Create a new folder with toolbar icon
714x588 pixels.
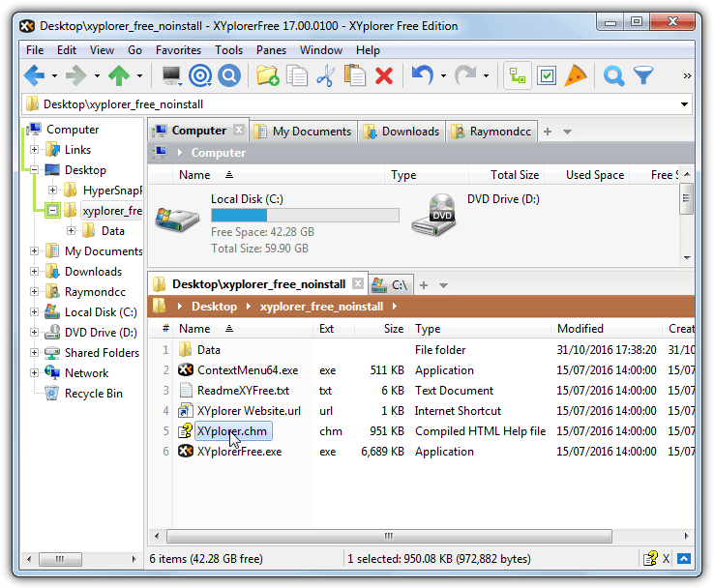click(x=267, y=75)
